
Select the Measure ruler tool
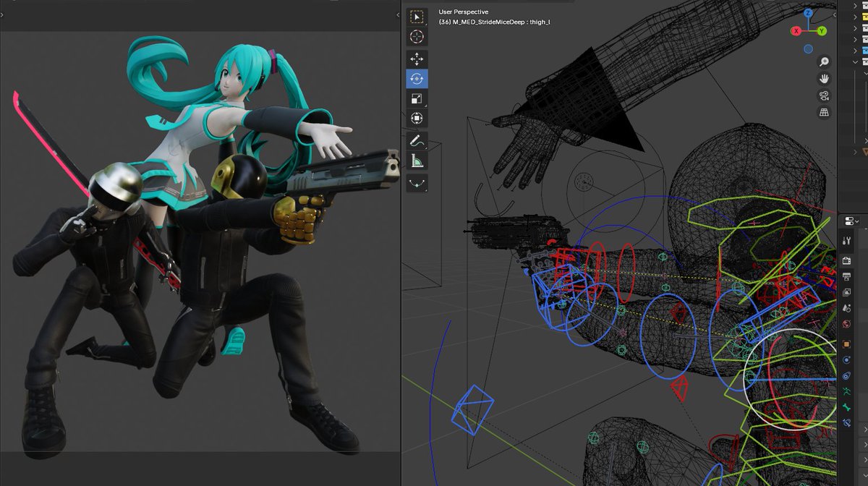[x=417, y=161]
